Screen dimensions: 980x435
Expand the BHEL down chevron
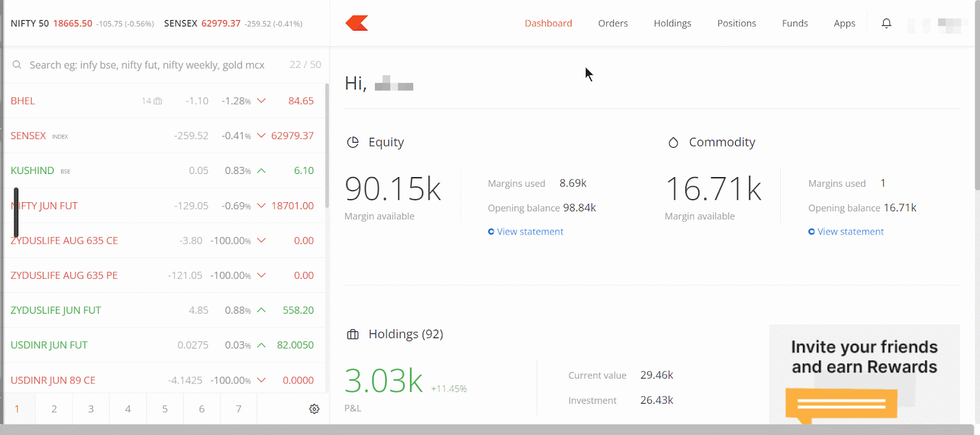[262, 100]
